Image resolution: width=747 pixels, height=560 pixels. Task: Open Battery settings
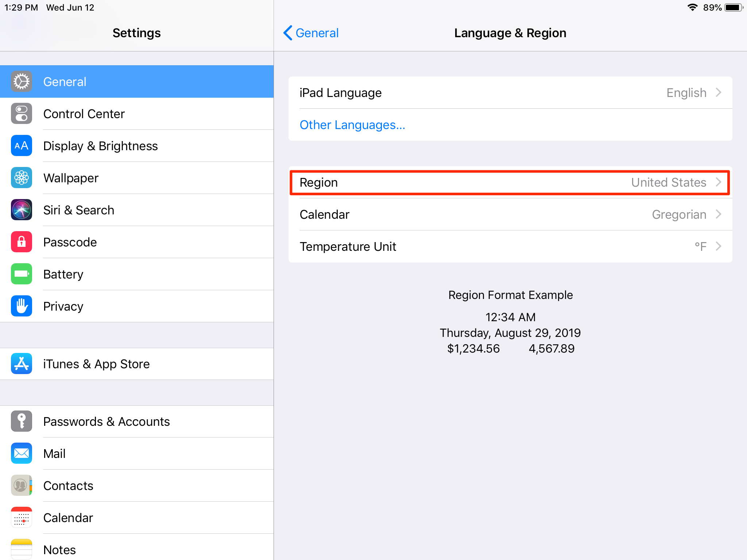137,274
